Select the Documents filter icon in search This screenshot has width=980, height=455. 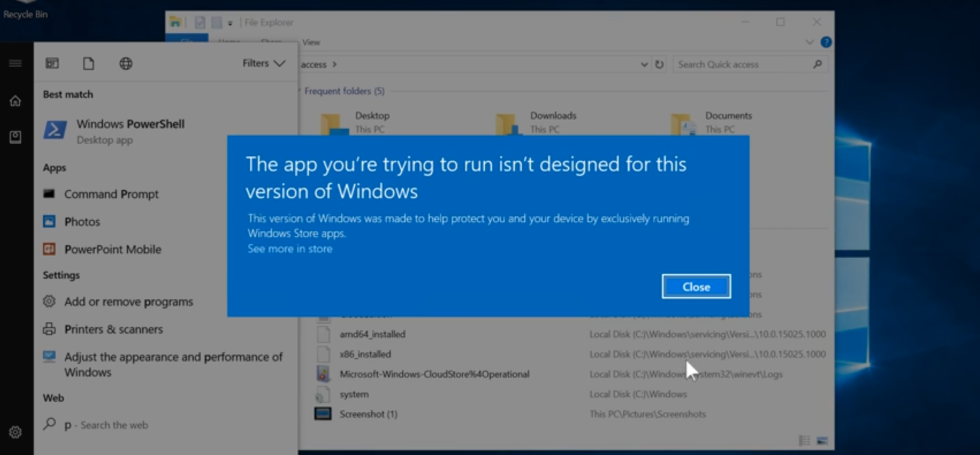click(x=89, y=63)
